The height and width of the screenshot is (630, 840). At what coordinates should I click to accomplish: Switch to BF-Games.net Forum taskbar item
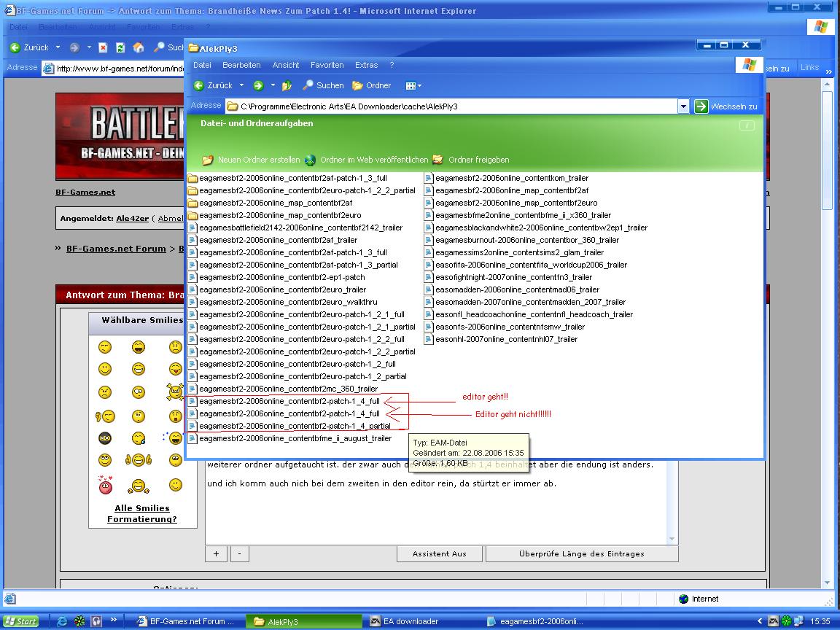coord(185,621)
